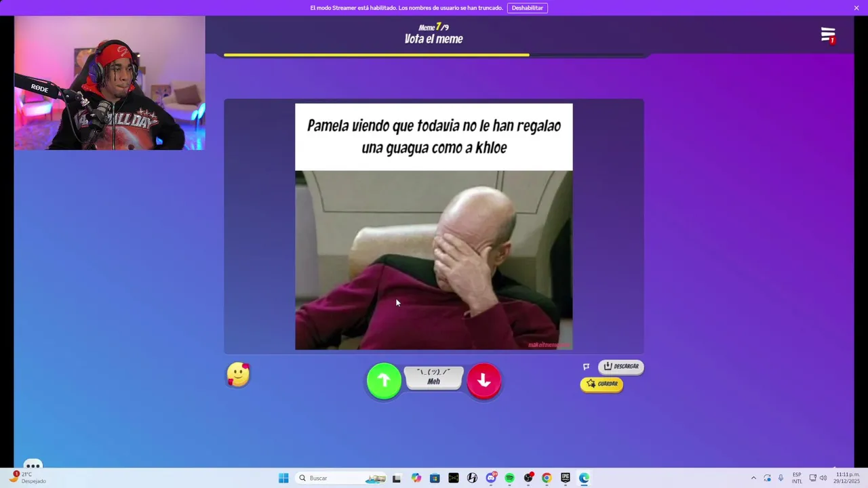Open Discord from the taskbar
This screenshot has width=868, height=488.
point(491,478)
